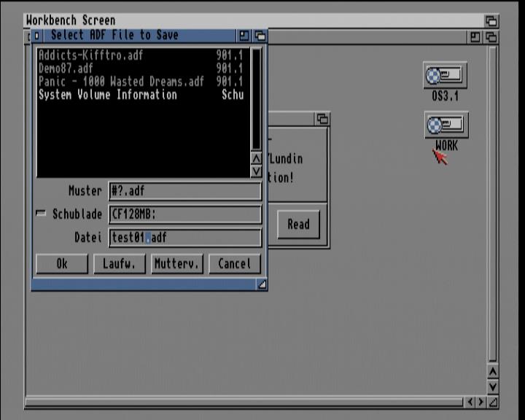Viewport: 525px width, 420px height.
Task: Click the Ok button in file dialog
Action: coord(62,264)
